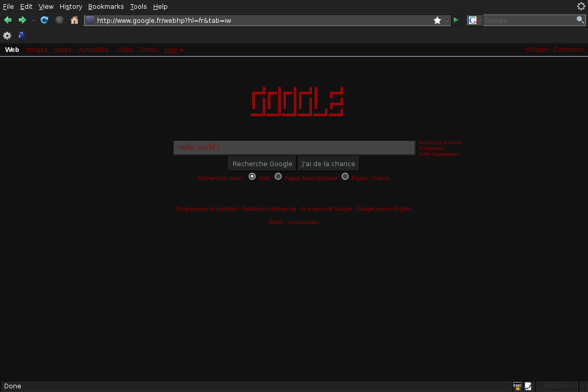This screenshot has height=392, width=588.
Task: Click the red Google logo
Action: 297,102
